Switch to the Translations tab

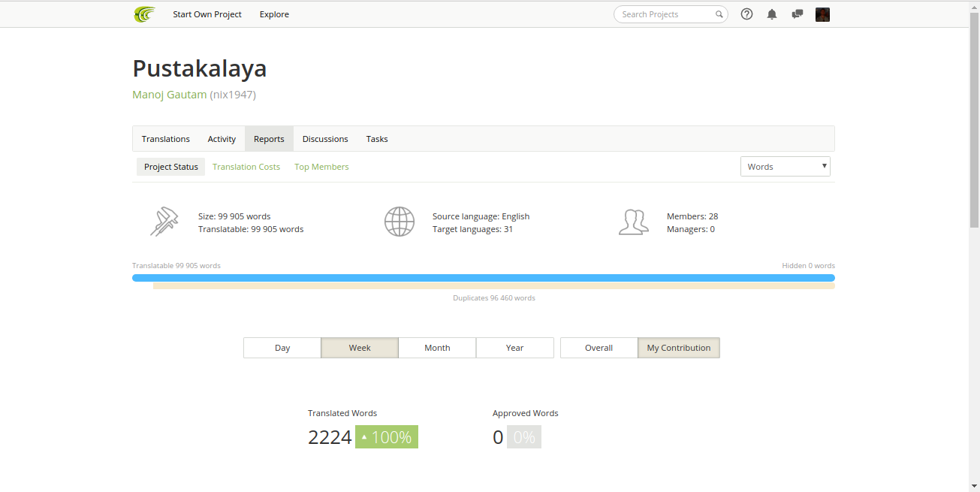166,139
